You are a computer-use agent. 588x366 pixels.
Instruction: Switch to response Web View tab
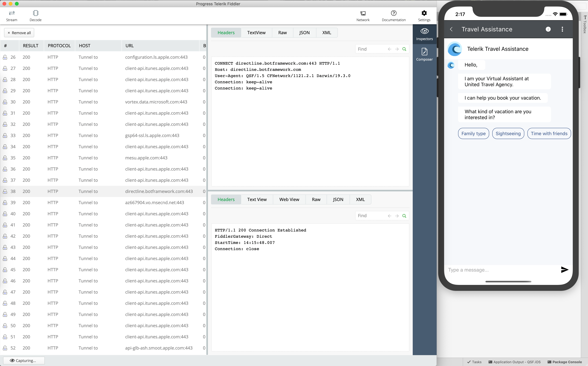point(289,199)
